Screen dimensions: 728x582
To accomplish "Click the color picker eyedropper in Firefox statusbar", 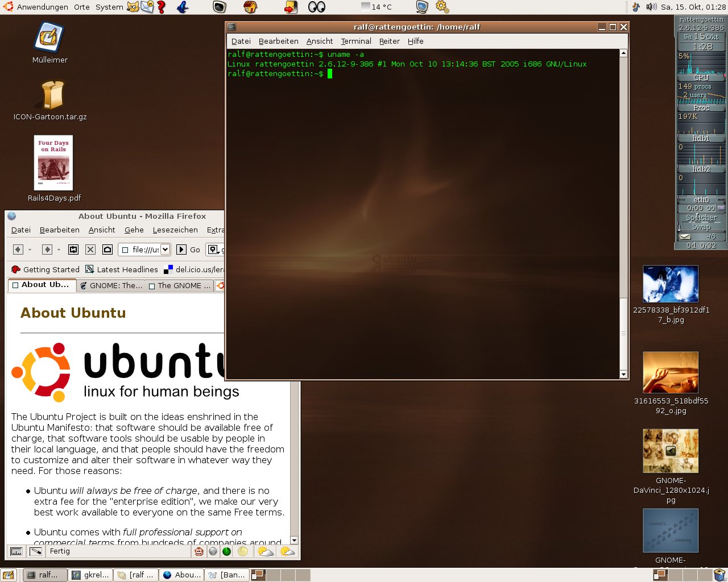I will pyautogui.click(x=36, y=551).
